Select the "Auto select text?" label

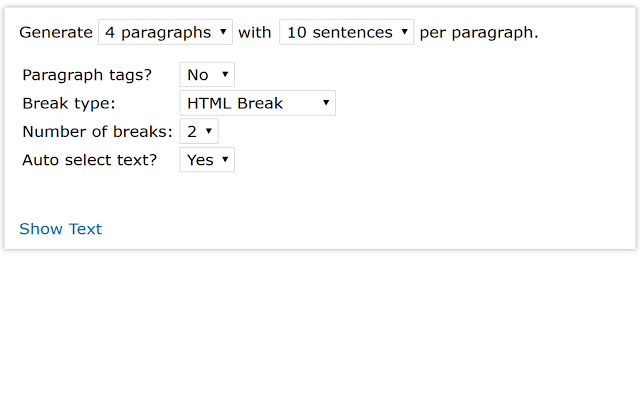(90, 159)
